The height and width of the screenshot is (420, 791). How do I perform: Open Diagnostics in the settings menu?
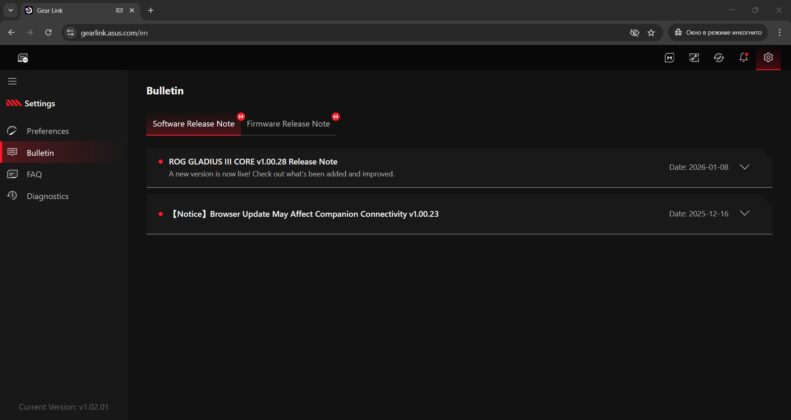coord(47,196)
